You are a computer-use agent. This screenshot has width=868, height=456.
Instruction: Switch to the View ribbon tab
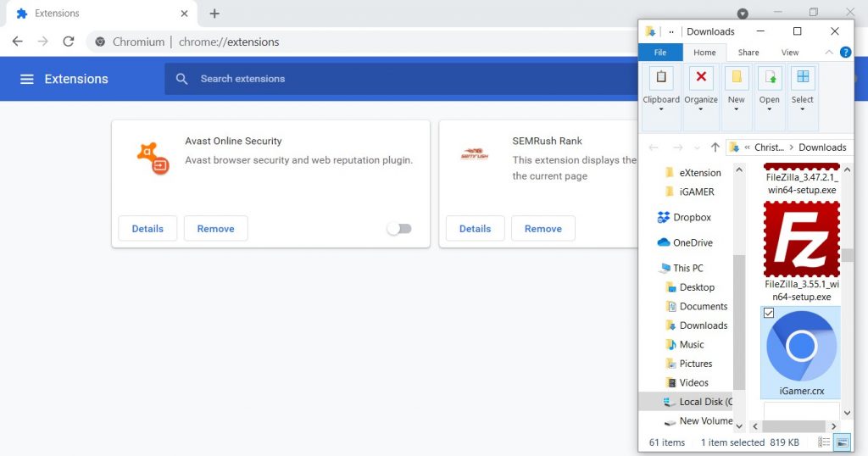pos(790,52)
